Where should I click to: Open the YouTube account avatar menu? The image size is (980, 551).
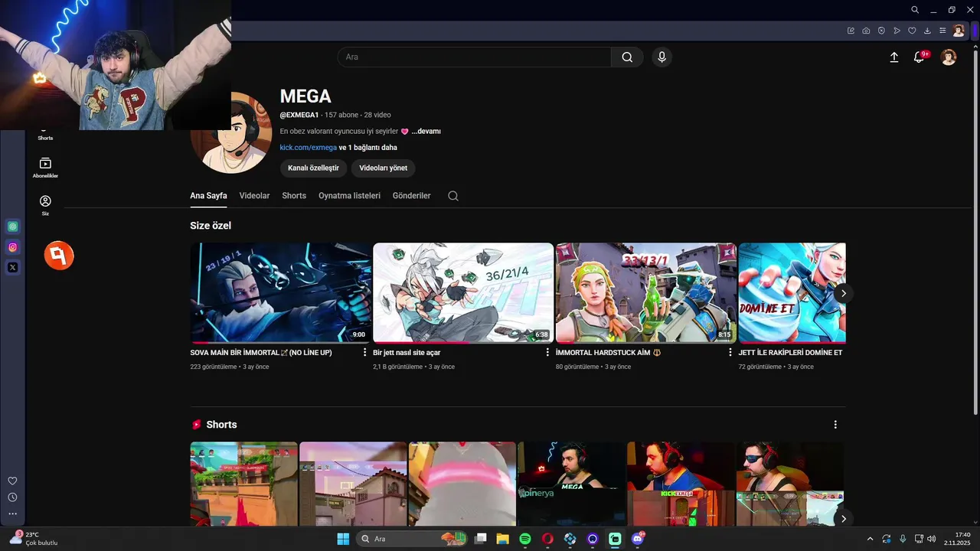pyautogui.click(x=949, y=57)
